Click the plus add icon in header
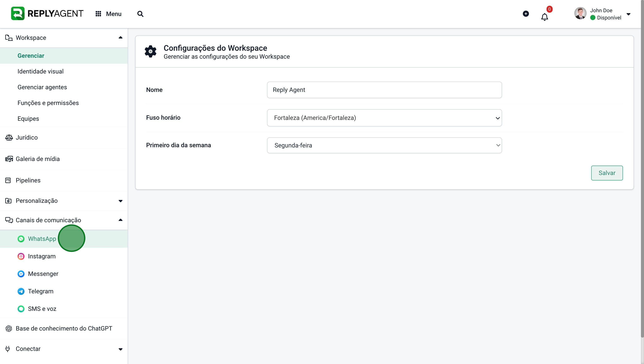The height and width of the screenshot is (364, 644). (526, 14)
